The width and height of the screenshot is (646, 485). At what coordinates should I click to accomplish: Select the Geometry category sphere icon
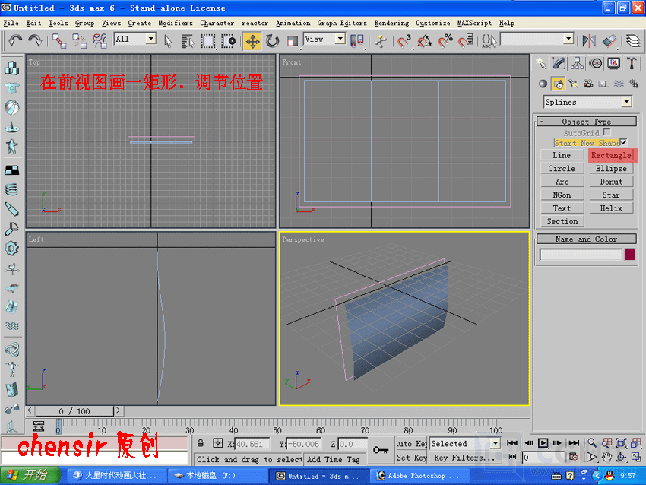tap(543, 84)
